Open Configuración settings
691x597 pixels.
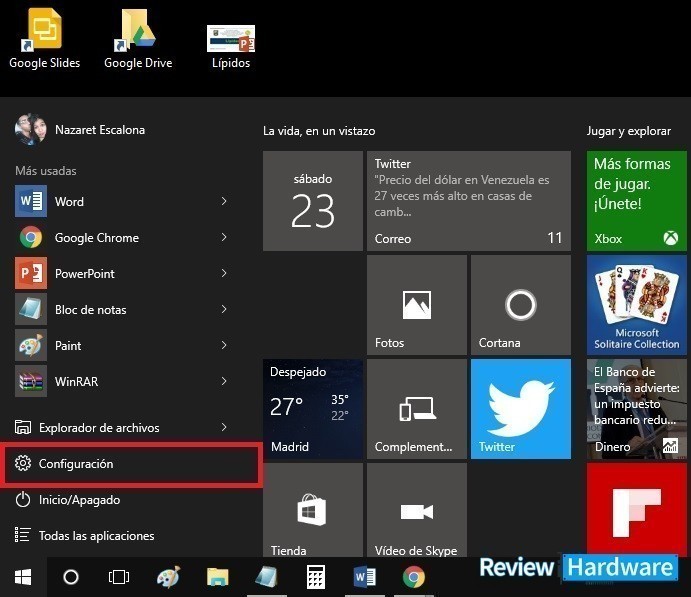131,464
